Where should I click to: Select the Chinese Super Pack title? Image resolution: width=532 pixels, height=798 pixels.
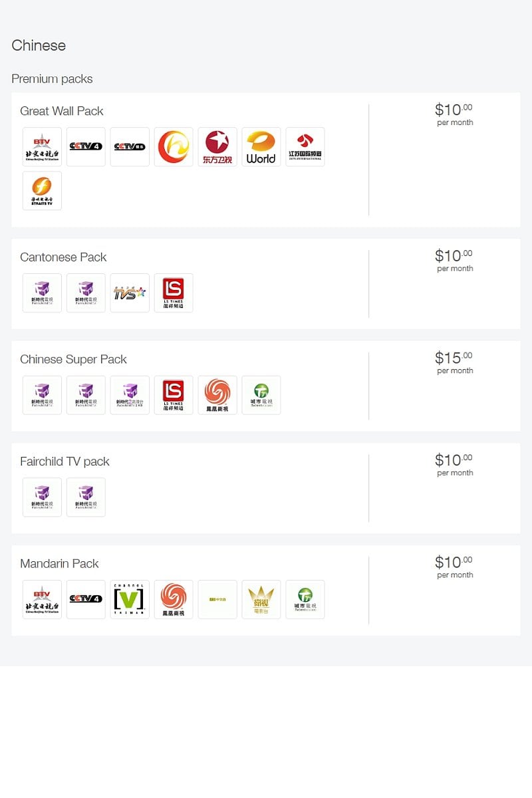(73, 359)
